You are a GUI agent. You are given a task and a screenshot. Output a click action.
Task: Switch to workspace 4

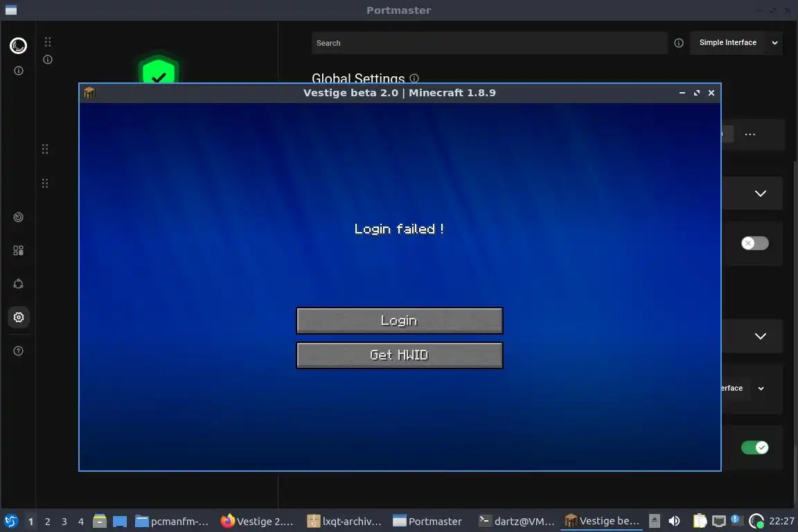81,522
